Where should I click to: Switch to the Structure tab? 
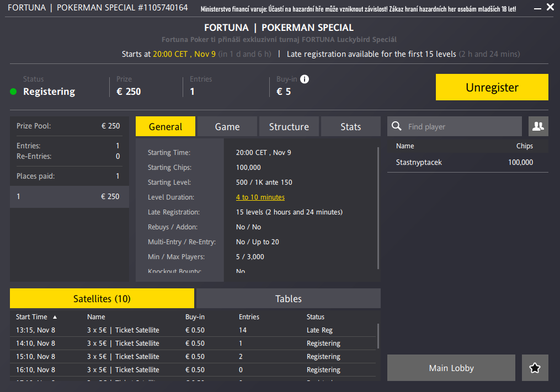(x=289, y=126)
